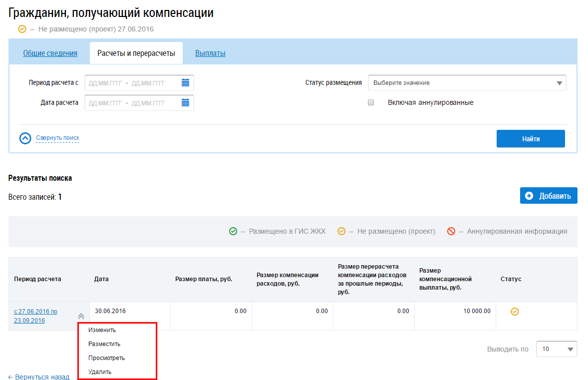Image resolution: width=588 pixels, height=380 pixels.
Task: Collapse search via 'Свернуть поиск' link
Action: click(57, 138)
